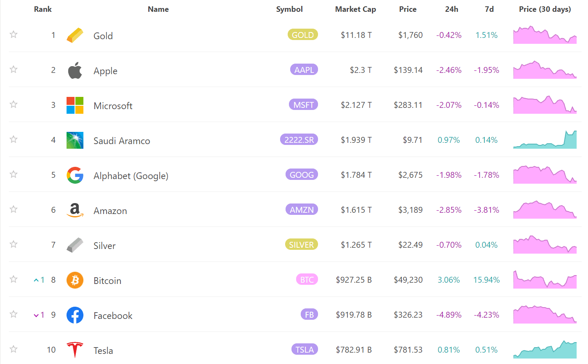Screen dimensions: 588x364
Task: Click Bitcoin's price $49,230
Action: click(408, 280)
